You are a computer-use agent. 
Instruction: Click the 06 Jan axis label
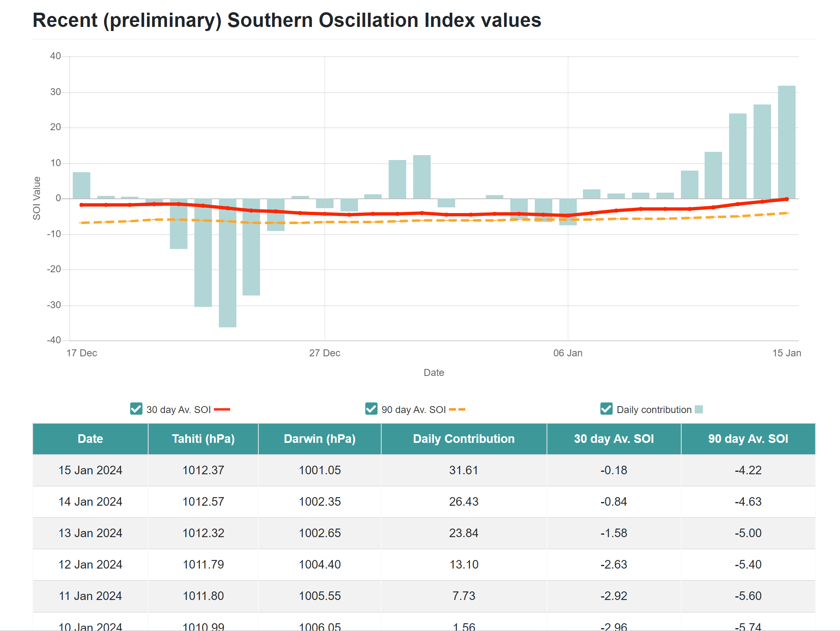(568, 353)
